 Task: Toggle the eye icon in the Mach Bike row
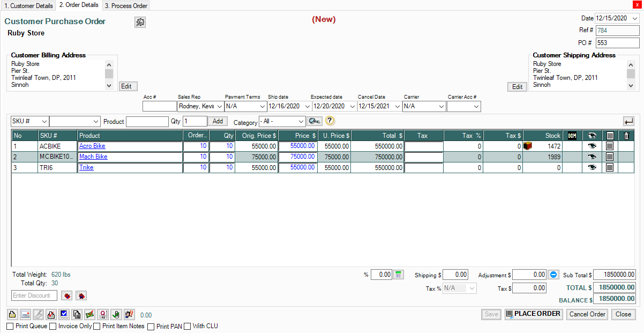click(x=591, y=157)
